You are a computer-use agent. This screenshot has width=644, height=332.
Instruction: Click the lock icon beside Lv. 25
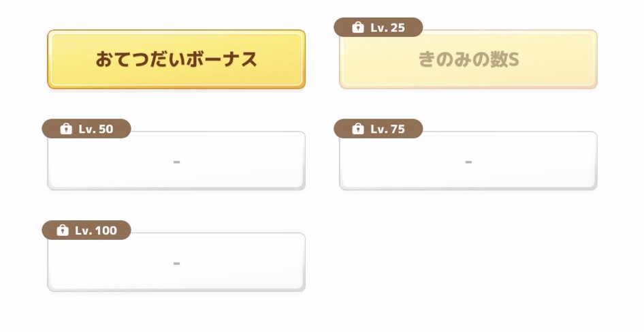pos(357,27)
